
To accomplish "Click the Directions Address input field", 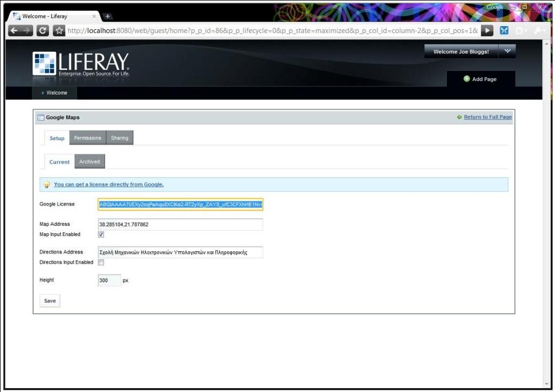I will click(x=180, y=252).
